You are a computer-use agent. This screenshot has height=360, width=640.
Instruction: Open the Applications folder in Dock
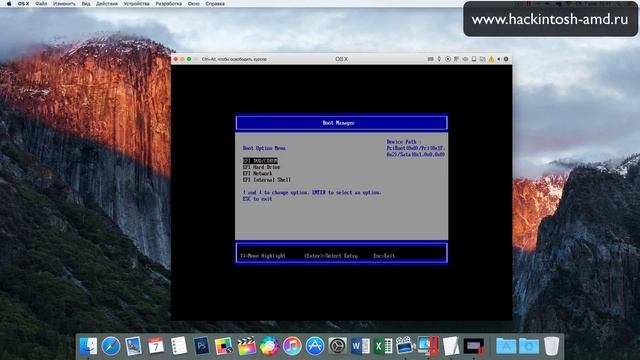[506, 346]
